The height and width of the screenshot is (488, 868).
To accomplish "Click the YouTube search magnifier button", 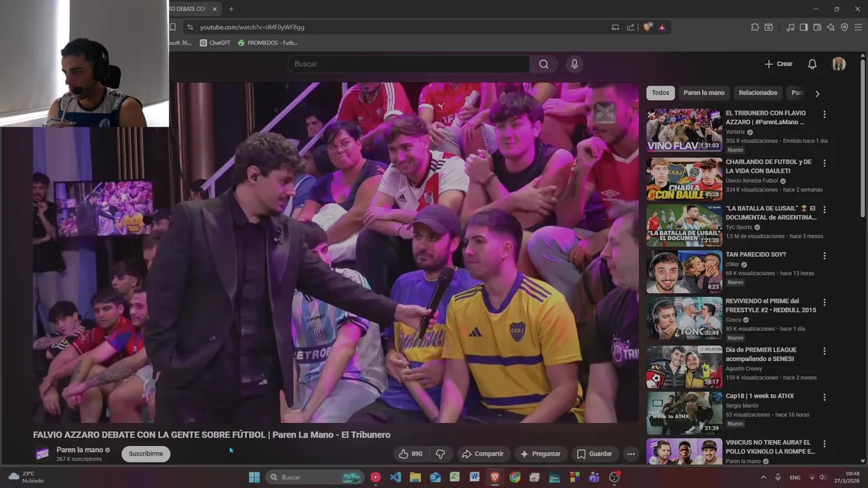I will [544, 64].
